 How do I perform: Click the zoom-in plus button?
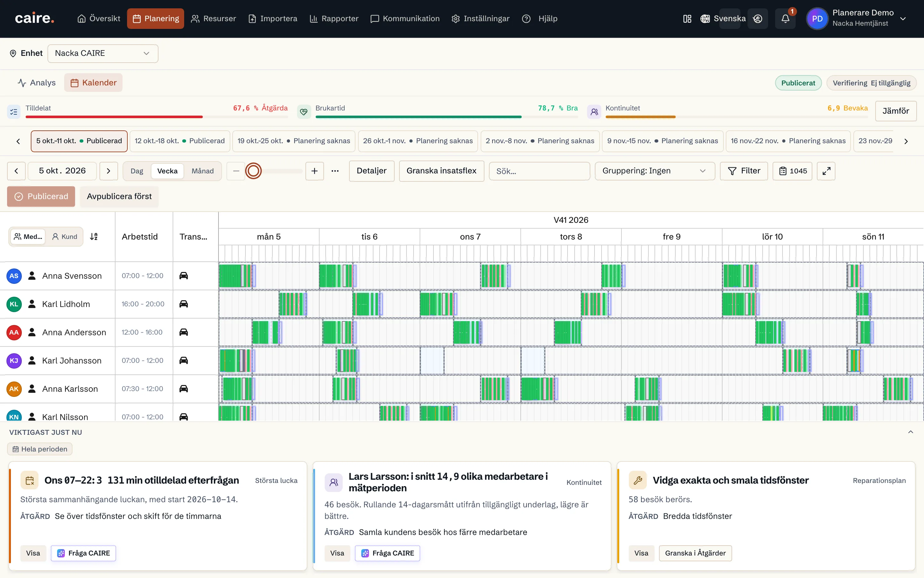(314, 171)
